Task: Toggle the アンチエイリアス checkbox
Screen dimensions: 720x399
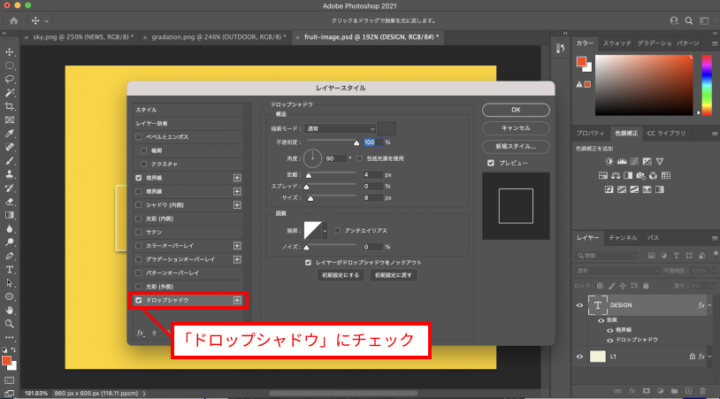Action: coord(338,230)
